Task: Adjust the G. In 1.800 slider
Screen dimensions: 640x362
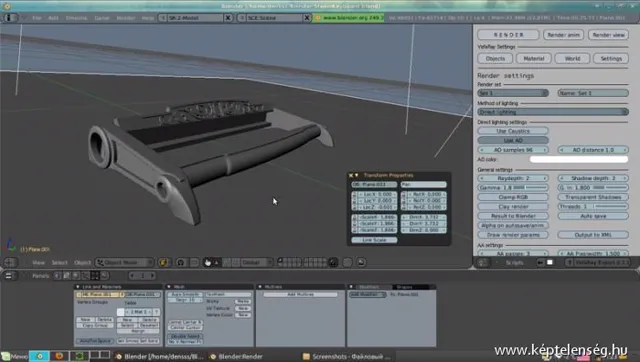Action: (x=593, y=188)
